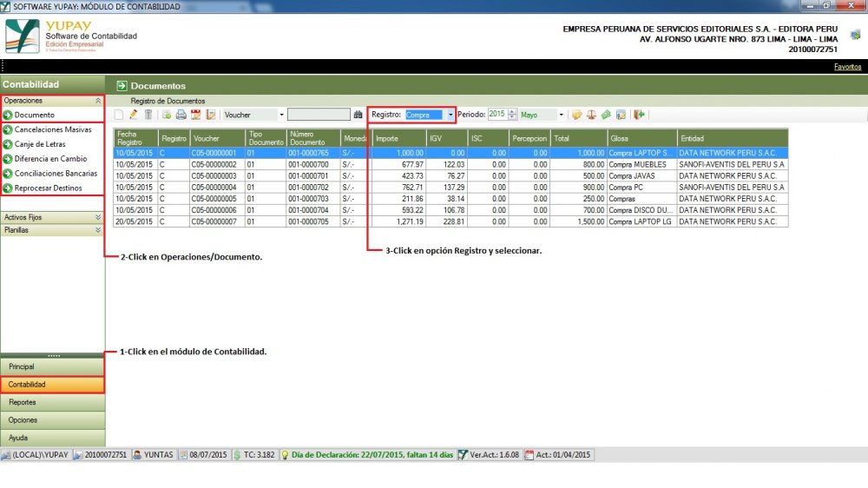The image size is (868, 488).
Task: Select voucher row C05-00000007
Action: 450,221
